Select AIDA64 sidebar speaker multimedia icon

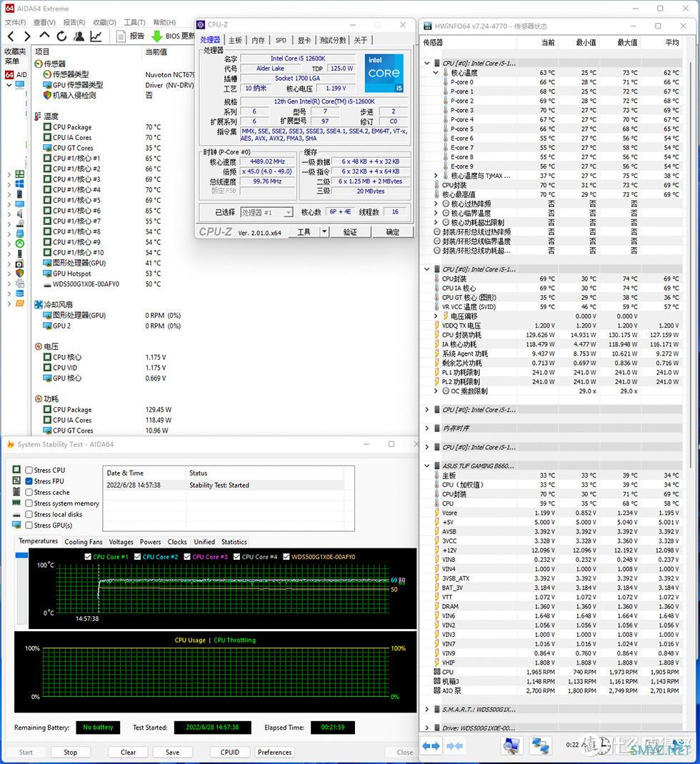point(19,213)
